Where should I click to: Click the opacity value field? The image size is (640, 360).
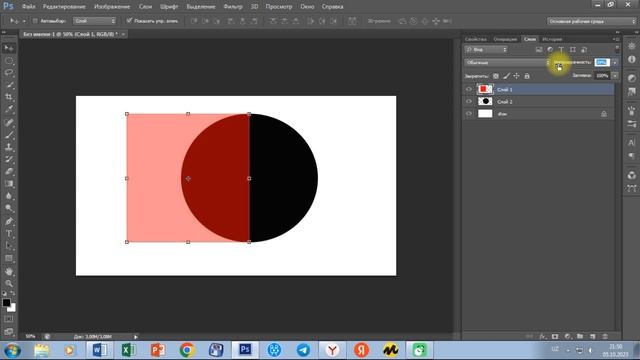[x=602, y=62]
